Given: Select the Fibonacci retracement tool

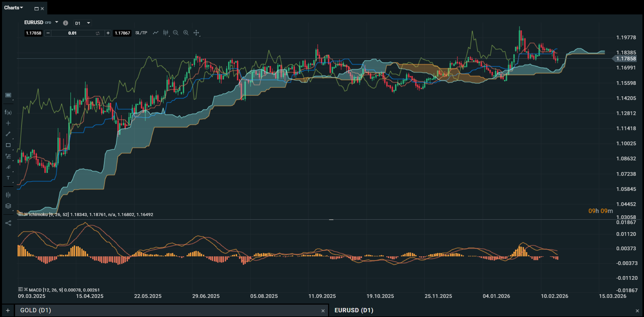Looking at the screenshot, I should point(8,156).
